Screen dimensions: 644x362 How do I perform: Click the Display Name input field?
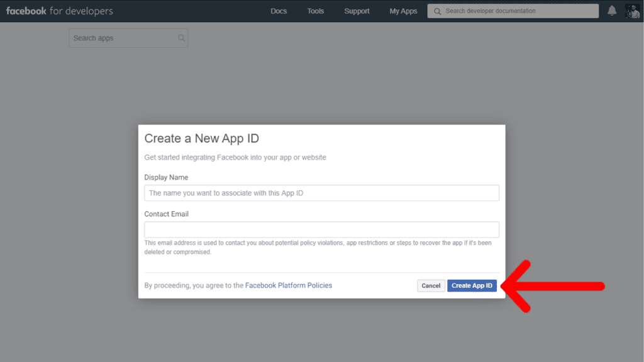[x=321, y=193]
